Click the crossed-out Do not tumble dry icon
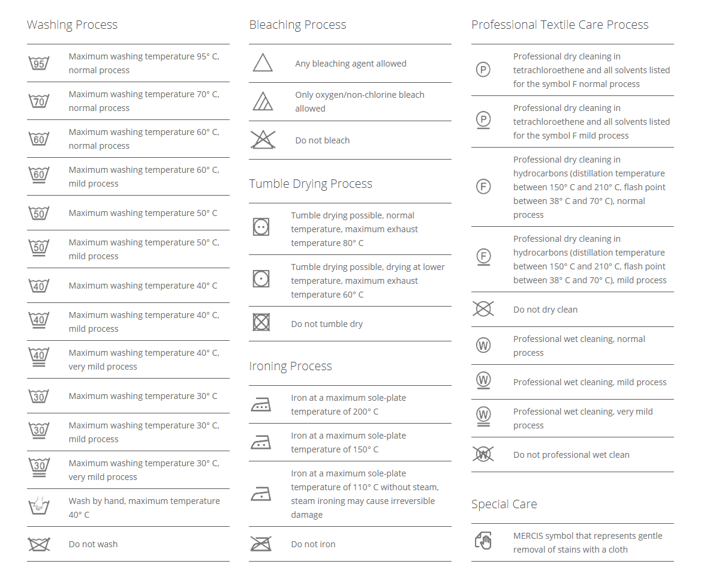 261,323
